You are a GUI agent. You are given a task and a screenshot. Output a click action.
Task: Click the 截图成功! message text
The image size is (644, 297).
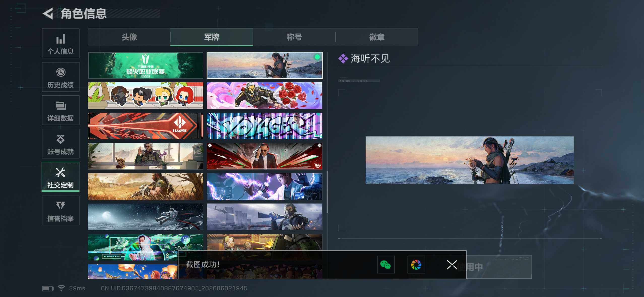(203, 265)
